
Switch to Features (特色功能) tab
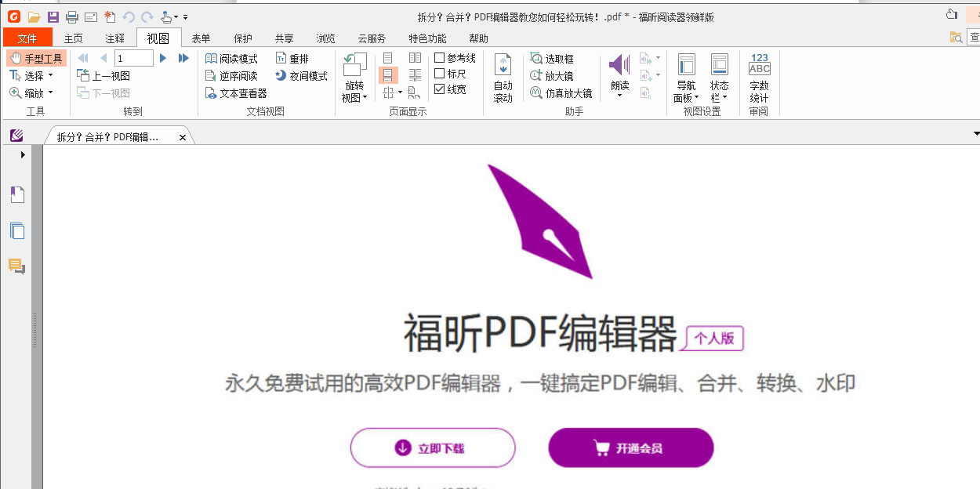pyautogui.click(x=427, y=38)
